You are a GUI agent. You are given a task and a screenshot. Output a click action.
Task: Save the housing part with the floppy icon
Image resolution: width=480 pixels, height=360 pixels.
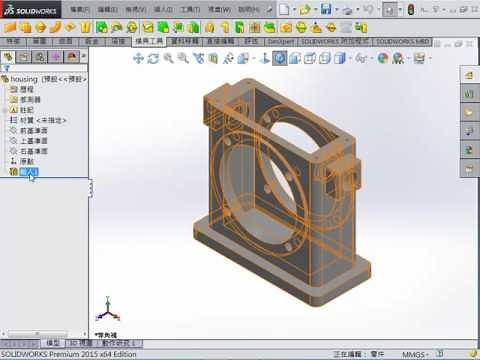pos(326,9)
